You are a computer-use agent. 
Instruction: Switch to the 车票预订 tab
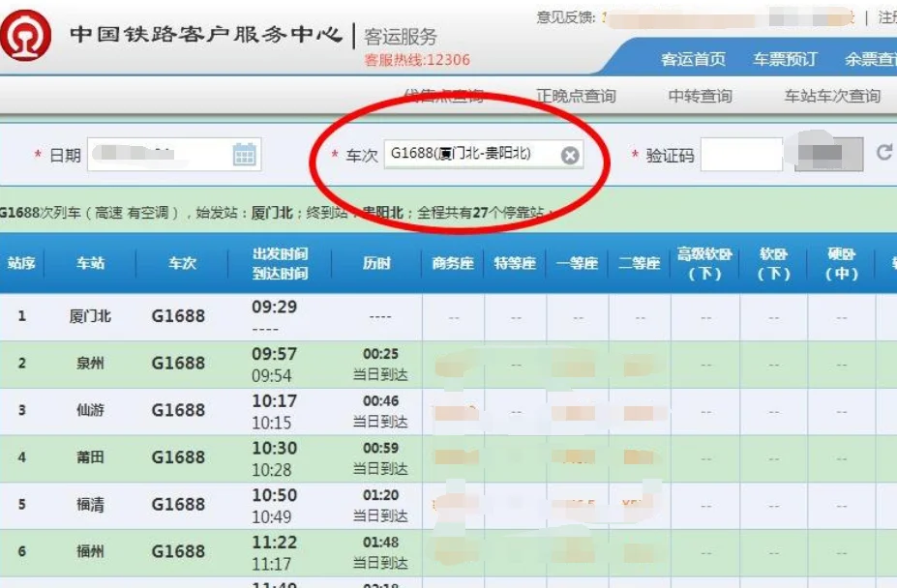point(786,59)
